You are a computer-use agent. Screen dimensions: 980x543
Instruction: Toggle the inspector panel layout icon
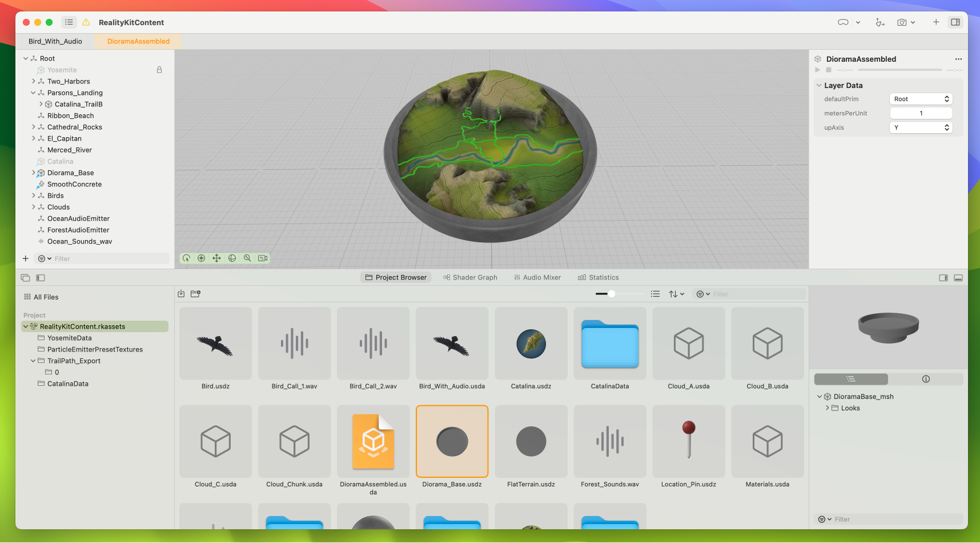click(x=956, y=22)
